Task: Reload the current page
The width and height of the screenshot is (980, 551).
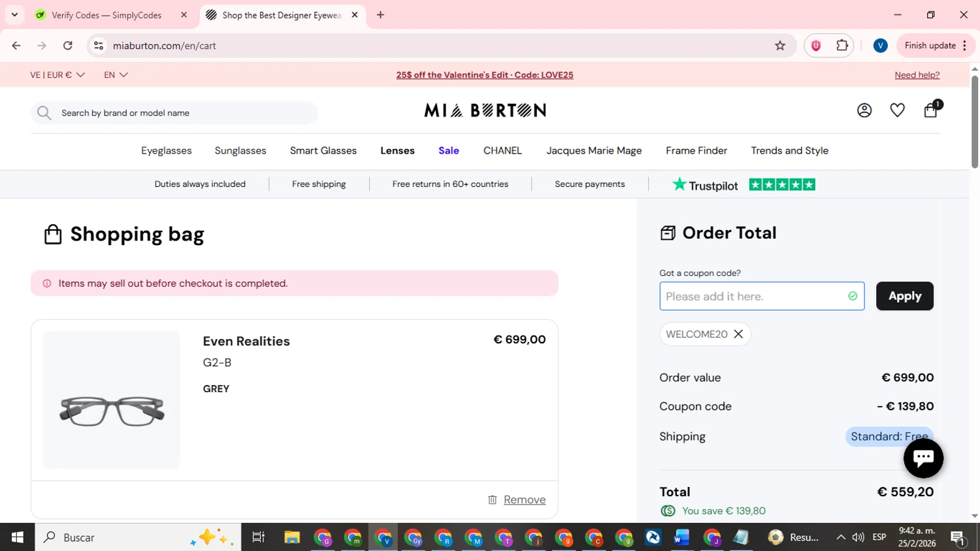Action: [68, 46]
